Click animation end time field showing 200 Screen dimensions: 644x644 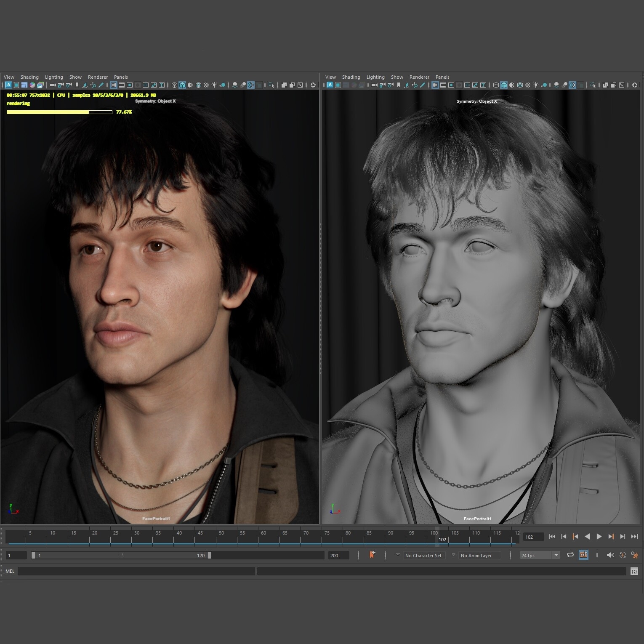[339, 556]
